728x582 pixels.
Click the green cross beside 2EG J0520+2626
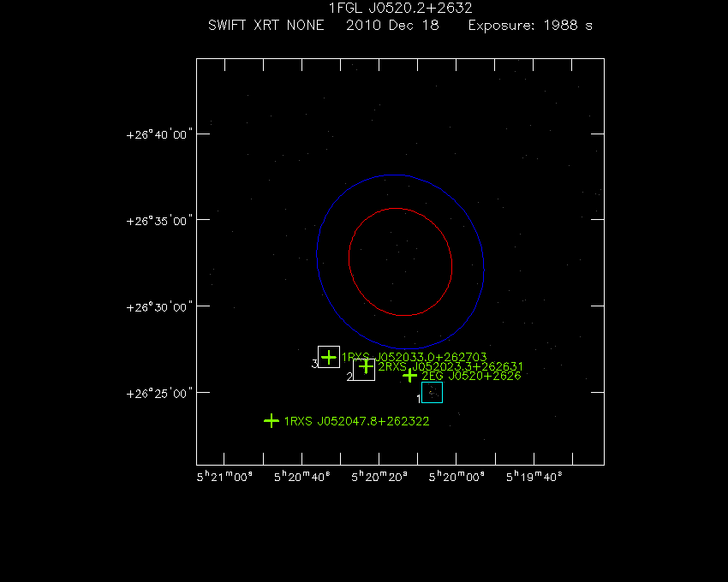[409, 376]
